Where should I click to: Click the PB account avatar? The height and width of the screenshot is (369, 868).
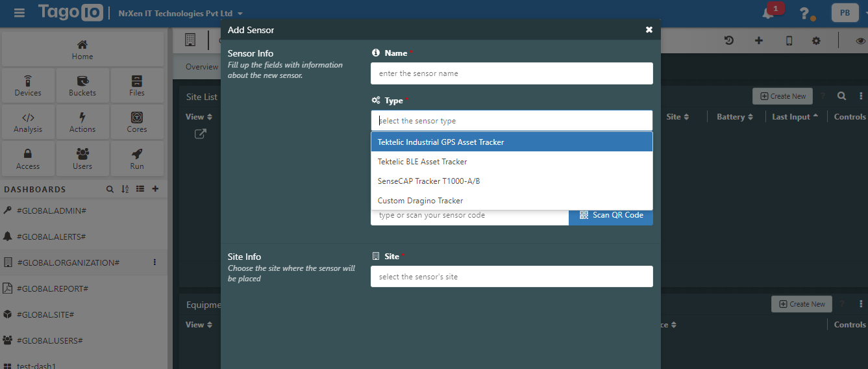point(845,13)
